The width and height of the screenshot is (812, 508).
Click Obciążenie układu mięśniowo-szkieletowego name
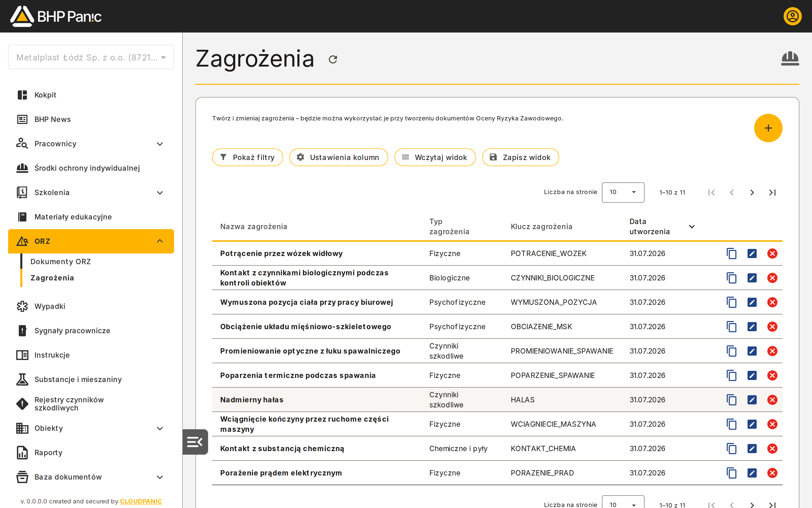[305, 327]
